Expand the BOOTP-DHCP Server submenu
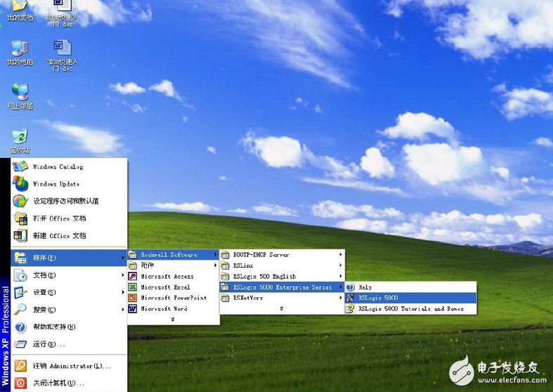The width and height of the screenshot is (553, 392). point(281,254)
